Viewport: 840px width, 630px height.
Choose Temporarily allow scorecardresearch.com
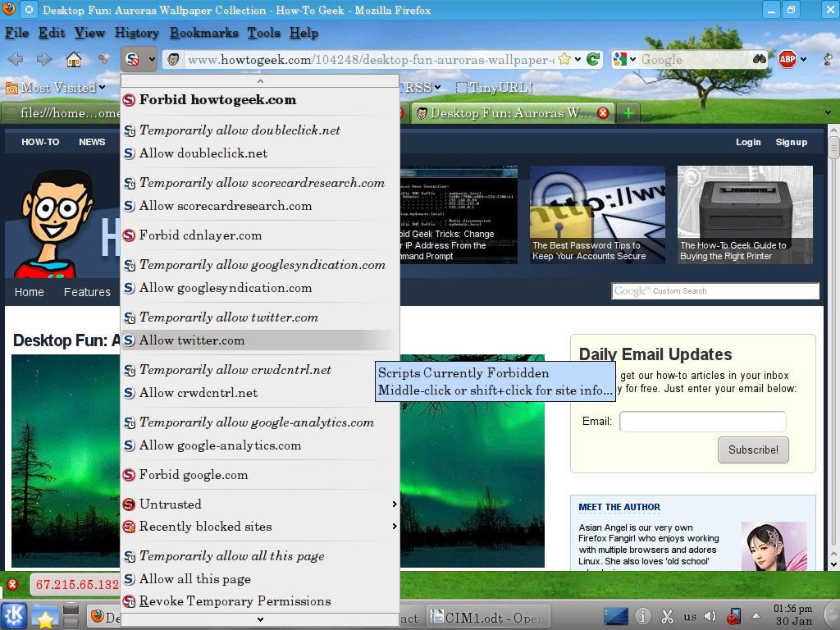pyautogui.click(x=260, y=183)
